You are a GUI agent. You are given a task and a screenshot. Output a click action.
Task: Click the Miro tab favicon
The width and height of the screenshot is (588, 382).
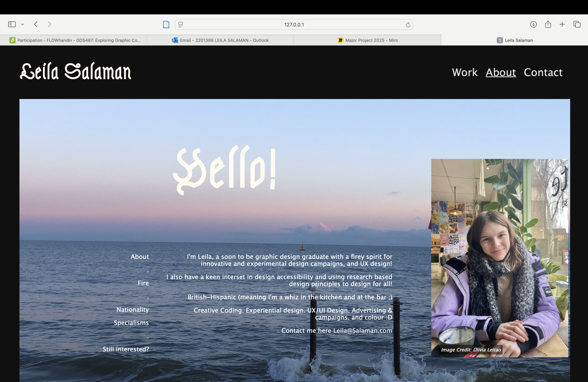click(340, 40)
